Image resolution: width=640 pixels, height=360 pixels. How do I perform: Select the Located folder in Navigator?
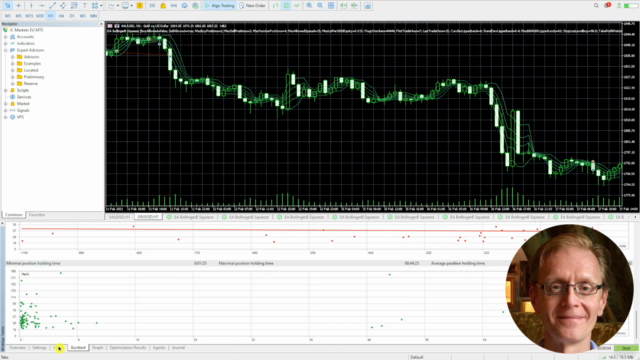(31, 70)
